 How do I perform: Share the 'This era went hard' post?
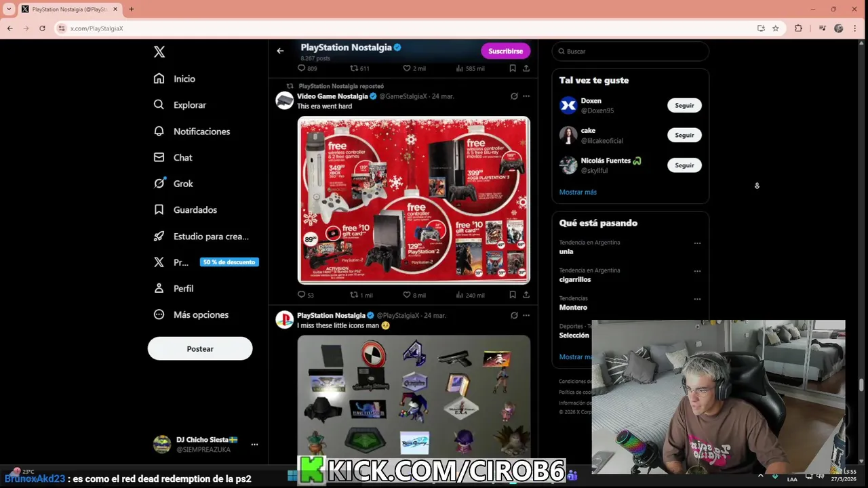point(526,295)
